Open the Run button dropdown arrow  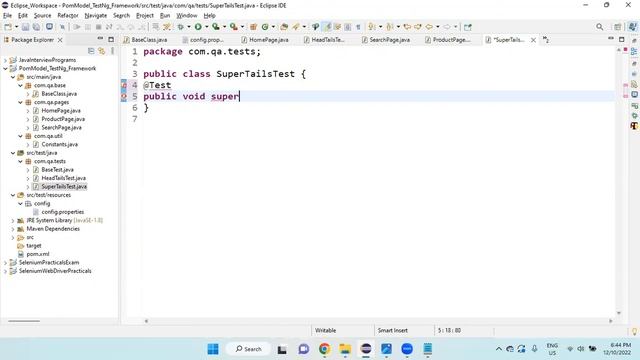(206, 27)
